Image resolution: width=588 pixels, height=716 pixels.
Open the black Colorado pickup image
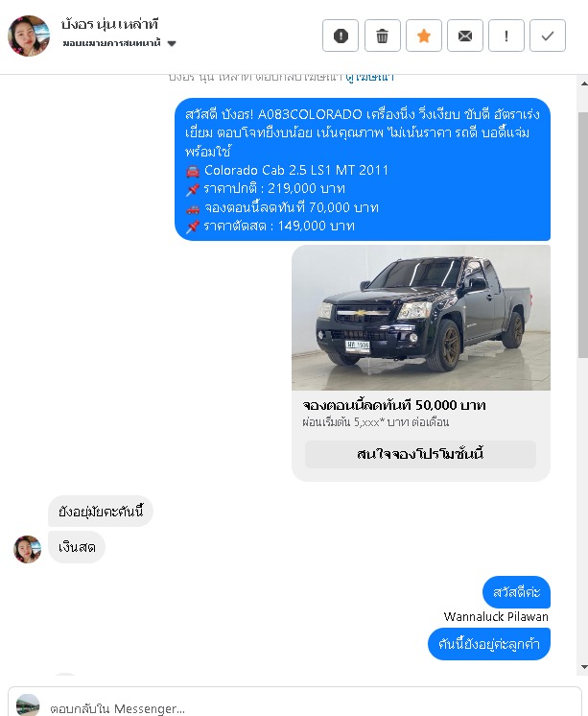pos(421,318)
